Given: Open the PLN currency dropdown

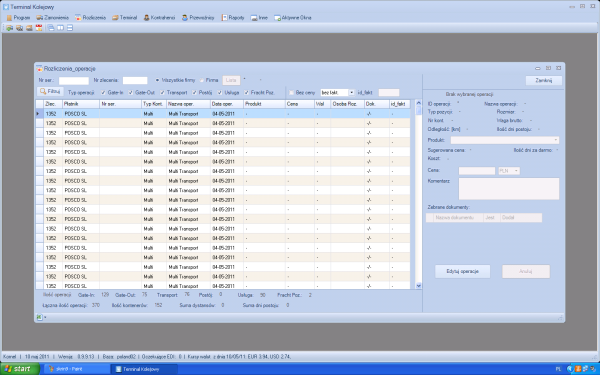Looking at the screenshot, I should [509, 171].
